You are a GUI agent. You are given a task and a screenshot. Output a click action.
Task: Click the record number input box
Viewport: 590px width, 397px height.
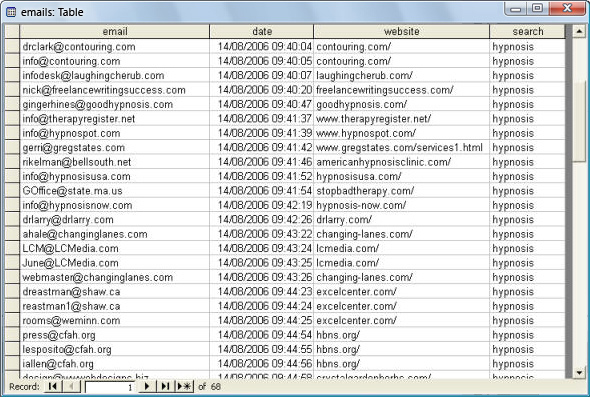(x=110, y=387)
